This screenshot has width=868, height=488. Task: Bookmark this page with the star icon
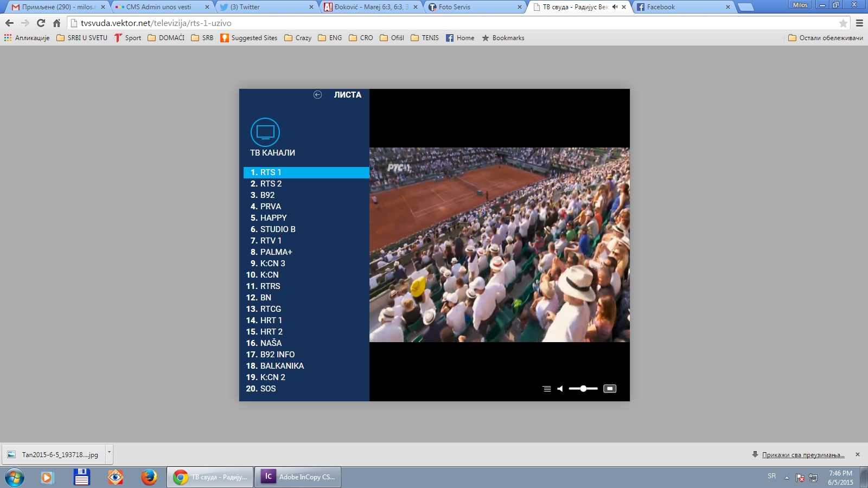pos(843,23)
